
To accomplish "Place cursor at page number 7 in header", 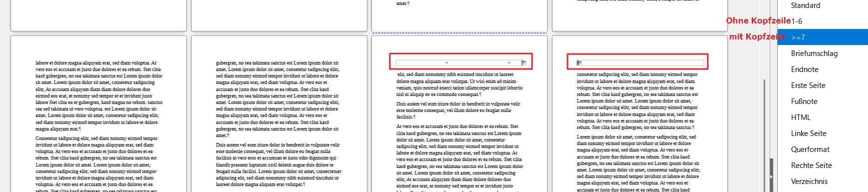I will pos(523,63).
